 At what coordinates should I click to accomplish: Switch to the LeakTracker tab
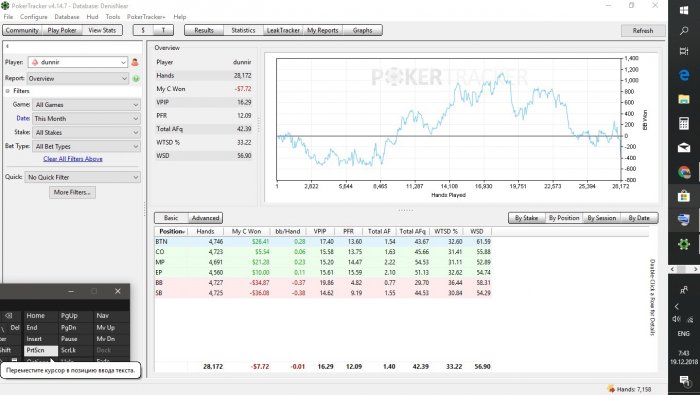(283, 30)
